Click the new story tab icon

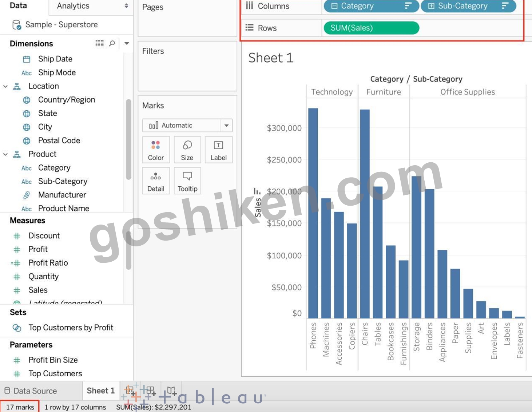pos(171,391)
